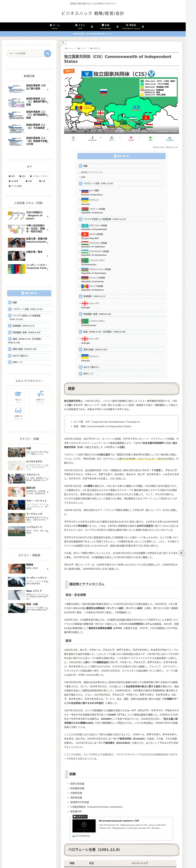
Task: Open the 知識 menu in navigation bar
Action: coord(105,27)
